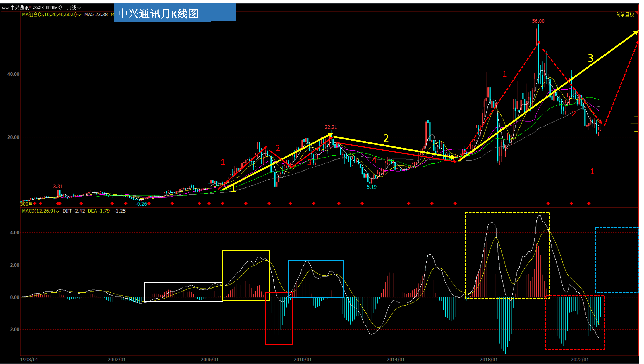Click the 5.19 low price label
Screen dimensions: 644x364
372,187
